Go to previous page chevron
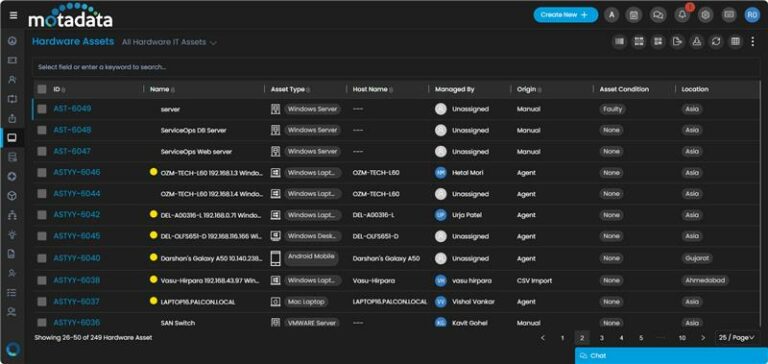The height and width of the screenshot is (364, 768). (543, 338)
